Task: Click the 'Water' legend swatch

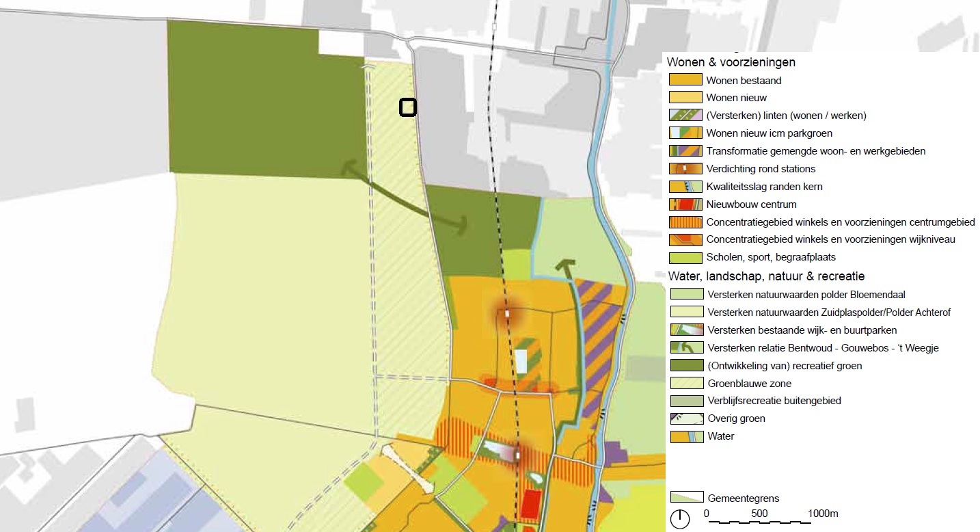Action: pyautogui.click(x=685, y=436)
